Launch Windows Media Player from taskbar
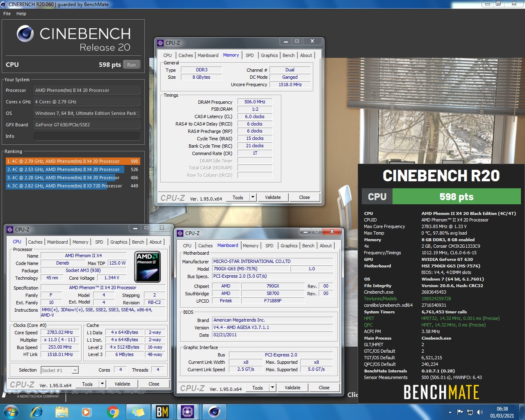The height and width of the screenshot is (420, 525). tap(87, 411)
